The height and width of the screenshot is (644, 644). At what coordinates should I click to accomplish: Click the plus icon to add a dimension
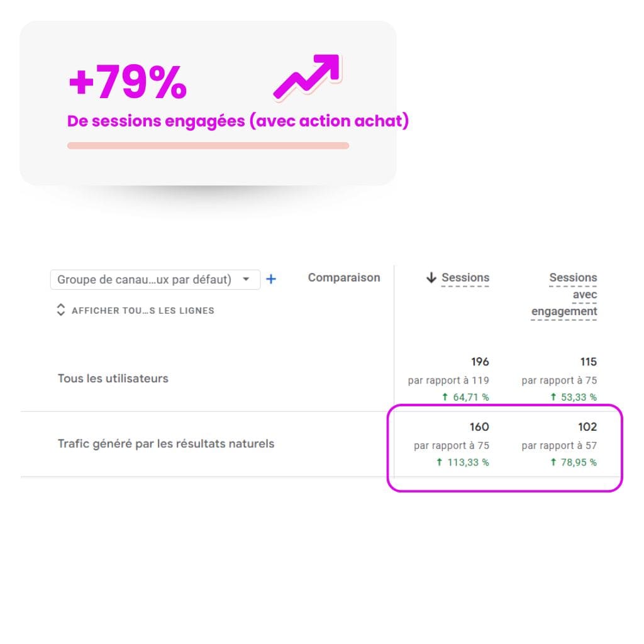[271, 279]
